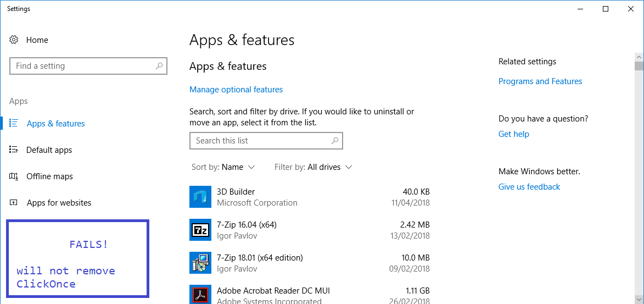Select Apps & features in sidebar

point(56,123)
